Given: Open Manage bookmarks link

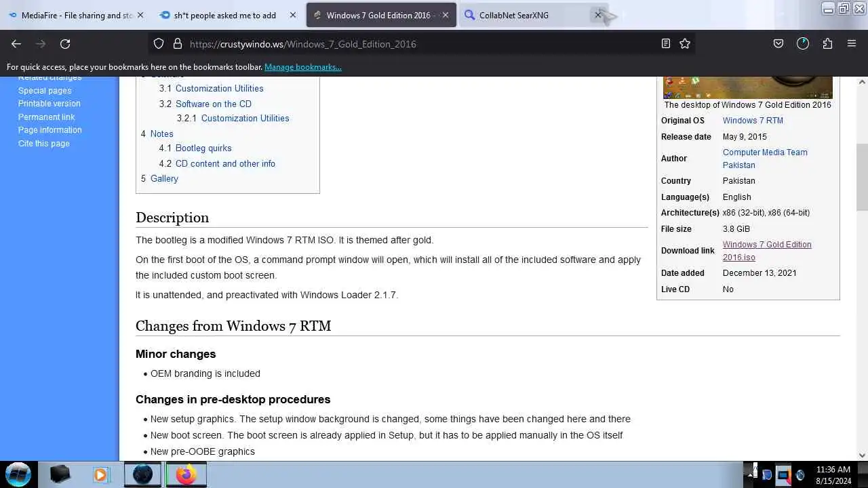Looking at the screenshot, I should [303, 67].
